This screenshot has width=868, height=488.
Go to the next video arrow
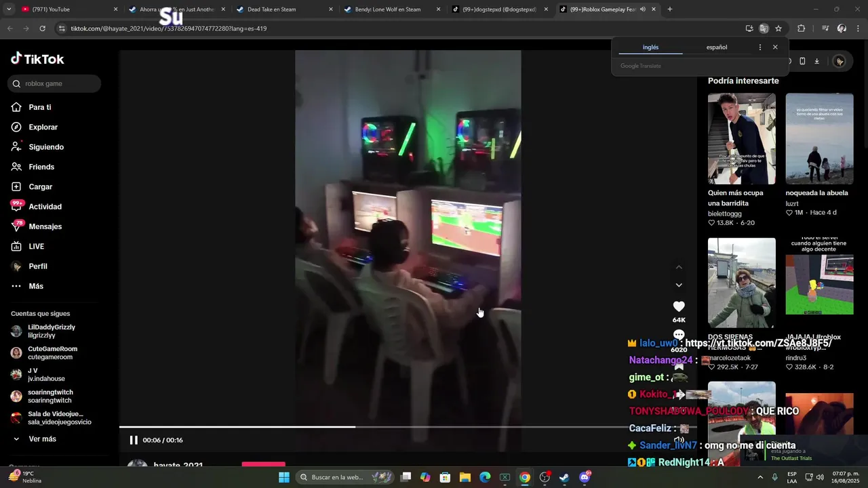[679, 285]
